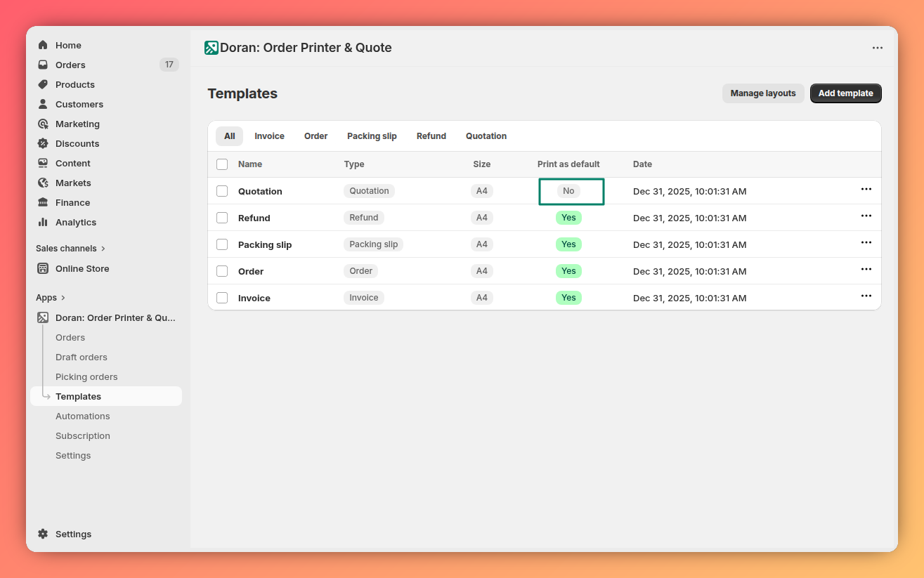Toggle the select-all templates checkbox
The image size is (924, 578).
(222, 164)
